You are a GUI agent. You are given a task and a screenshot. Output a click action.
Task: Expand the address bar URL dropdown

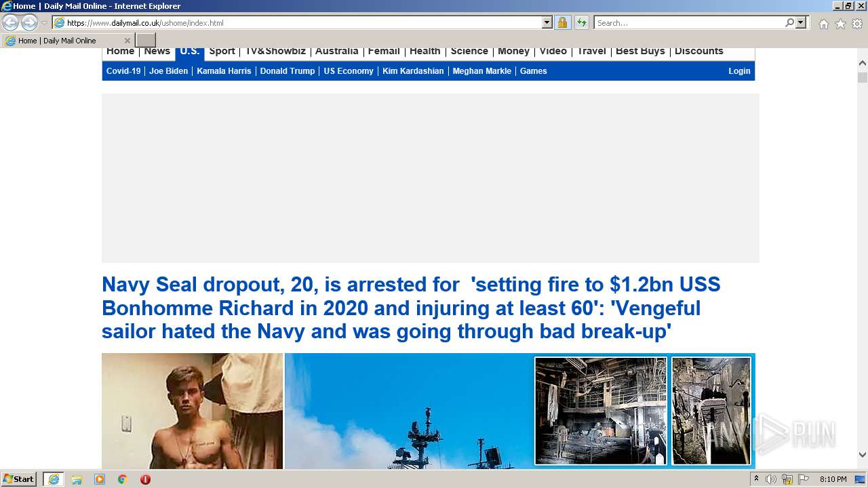click(x=547, y=23)
